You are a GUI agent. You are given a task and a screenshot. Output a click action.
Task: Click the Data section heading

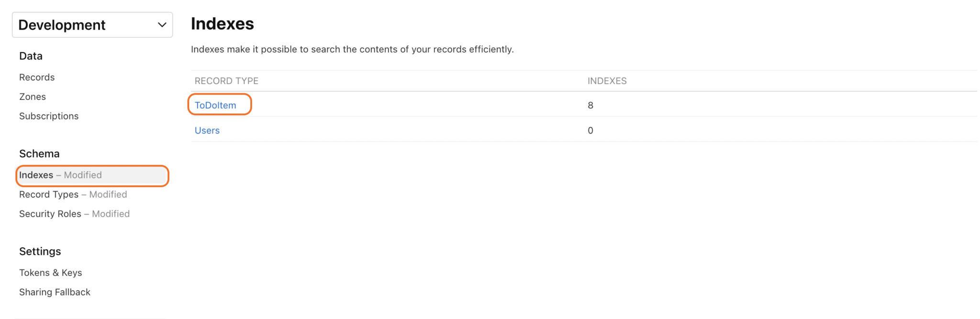coord(31,56)
